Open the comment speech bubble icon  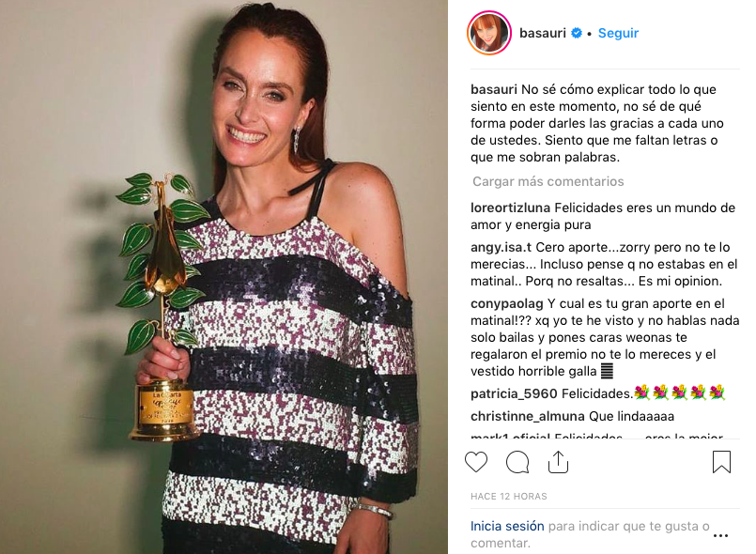point(517,462)
